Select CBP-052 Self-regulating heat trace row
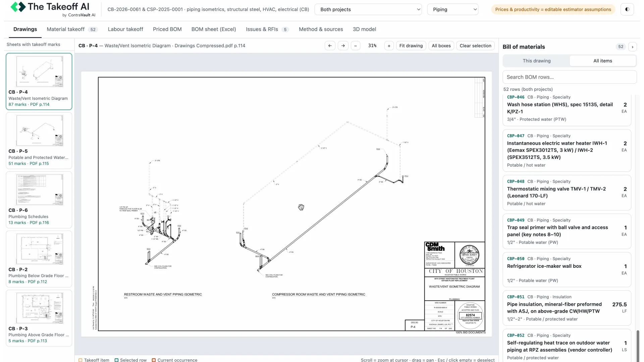Screen dimensions: 644x362 coord(567,346)
